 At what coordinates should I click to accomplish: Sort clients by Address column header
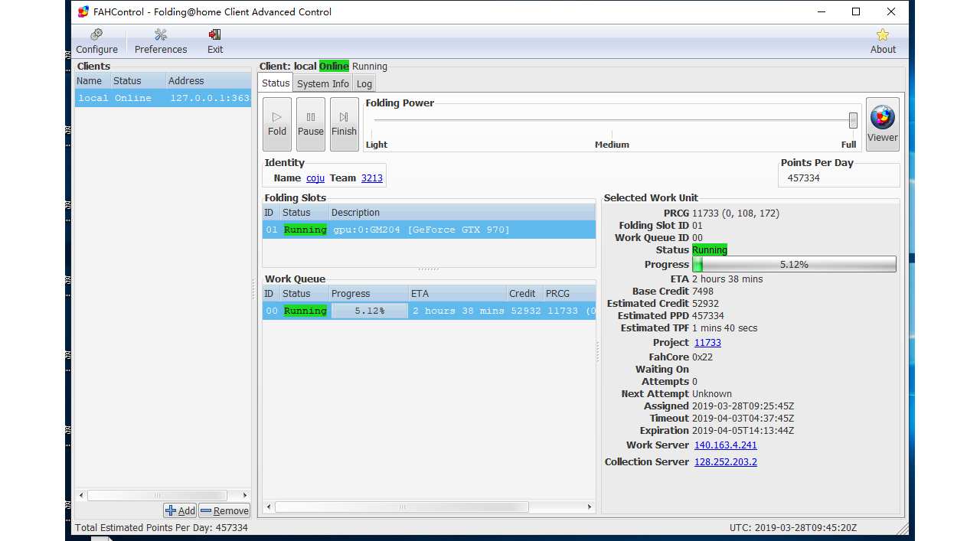pos(208,80)
